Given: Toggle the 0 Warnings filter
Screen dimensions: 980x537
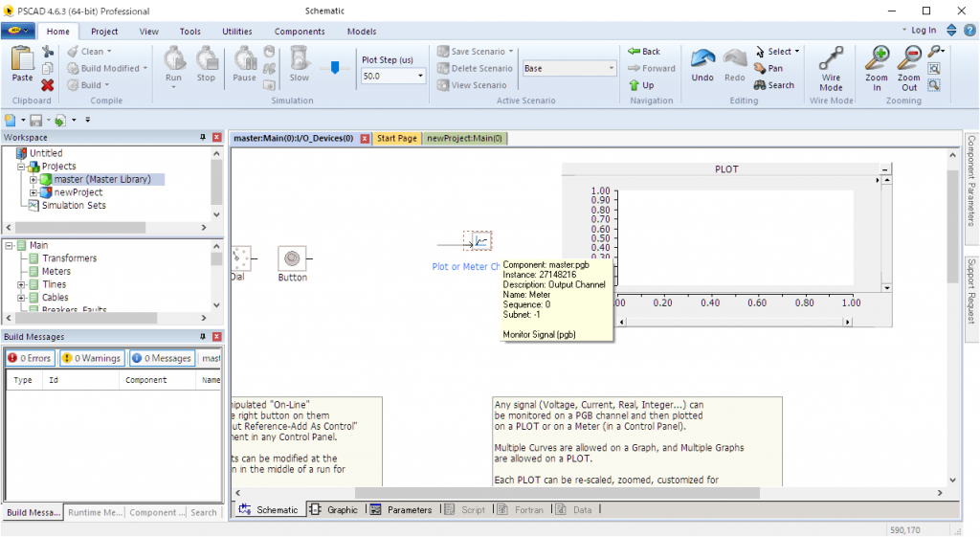Looking at the screenshot, I should 92,358.
